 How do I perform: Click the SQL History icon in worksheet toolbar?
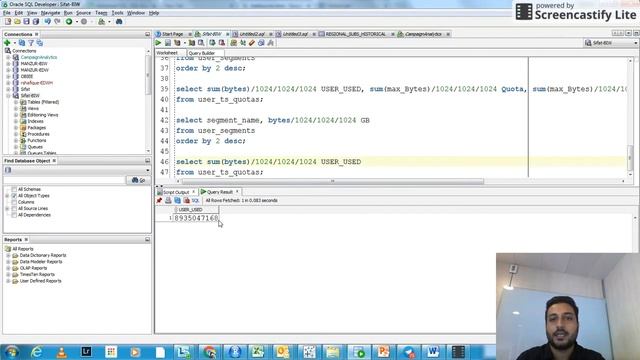click(x=261, y=43)
